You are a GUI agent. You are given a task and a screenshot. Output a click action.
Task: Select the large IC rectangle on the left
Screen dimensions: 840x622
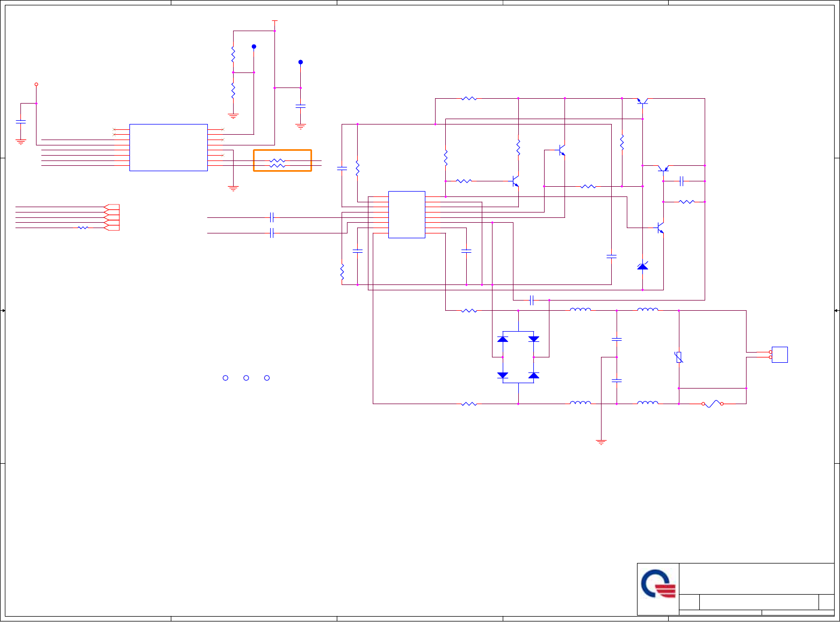pos(169,148)
